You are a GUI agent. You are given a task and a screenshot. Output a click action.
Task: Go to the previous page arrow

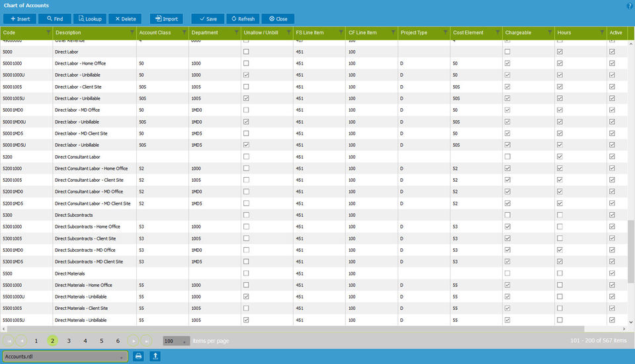click(x=21, y=341)
